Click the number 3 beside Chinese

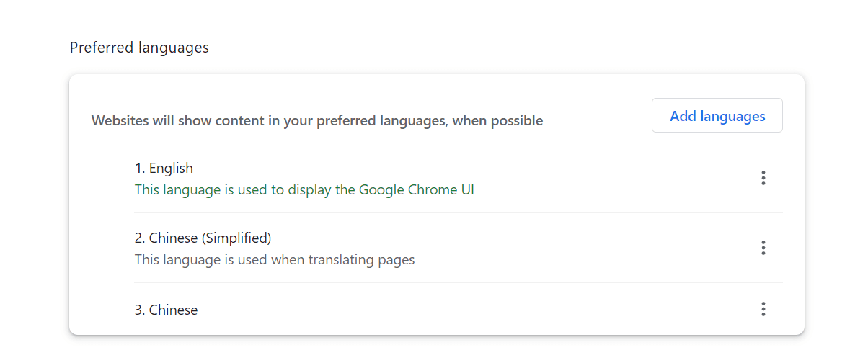click(x=139, y=310)
